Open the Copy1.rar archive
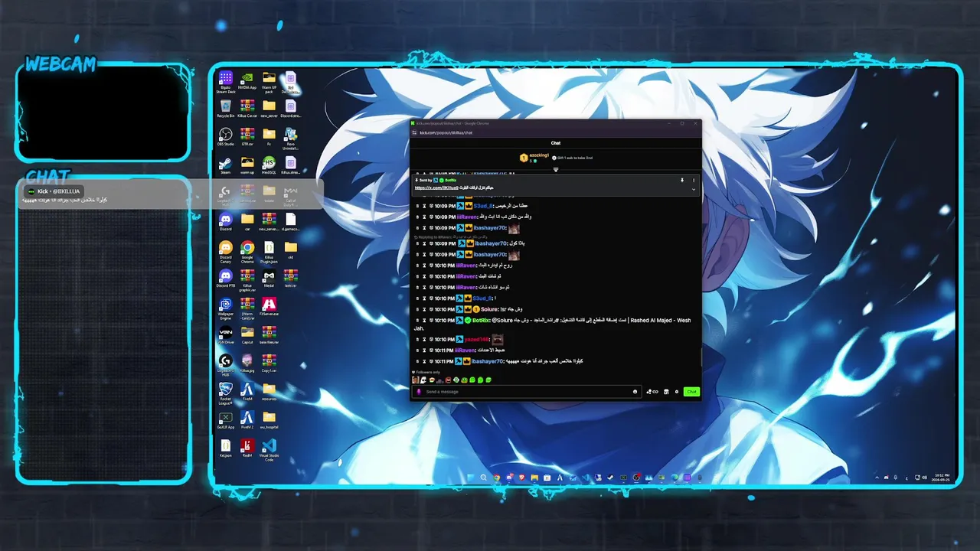Viewport: 980px width, 551px height. (269, 363)
